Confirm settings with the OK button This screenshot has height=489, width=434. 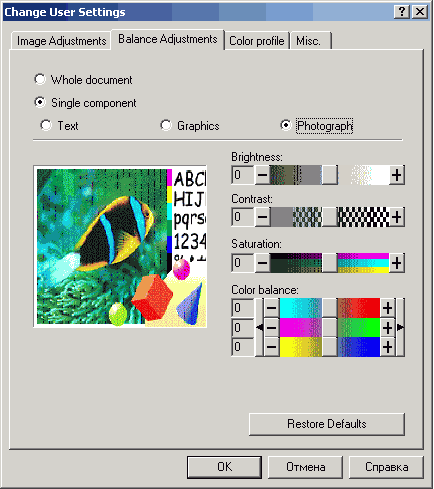224,467
